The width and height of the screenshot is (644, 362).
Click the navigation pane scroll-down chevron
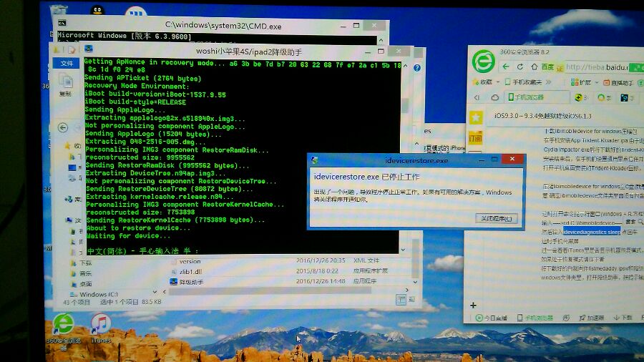[155, 292]
